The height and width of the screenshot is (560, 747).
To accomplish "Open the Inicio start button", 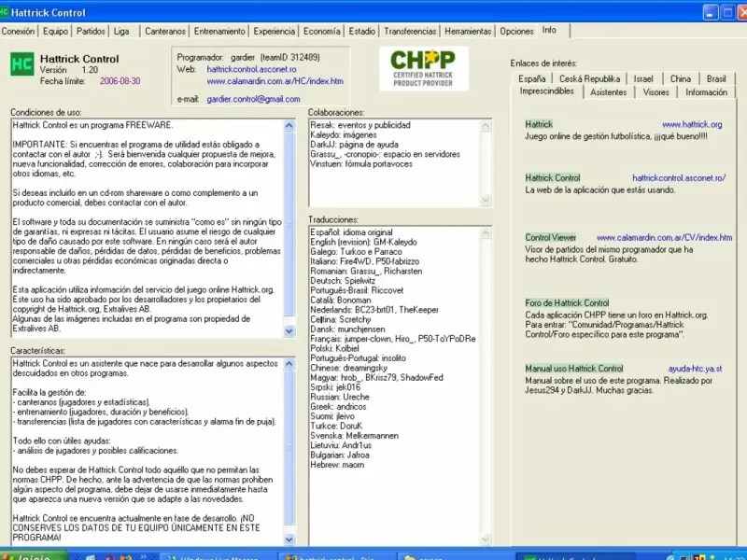I will point(34,555).
